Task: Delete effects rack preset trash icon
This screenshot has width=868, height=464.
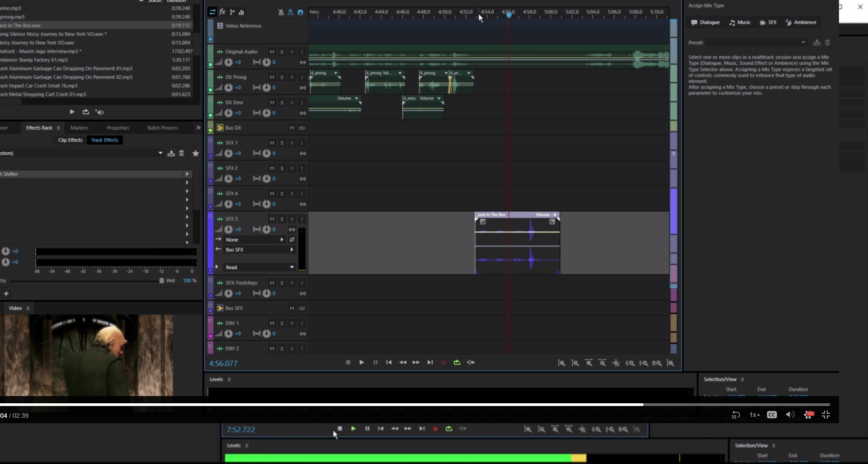Action: click(x=181, y=153)
